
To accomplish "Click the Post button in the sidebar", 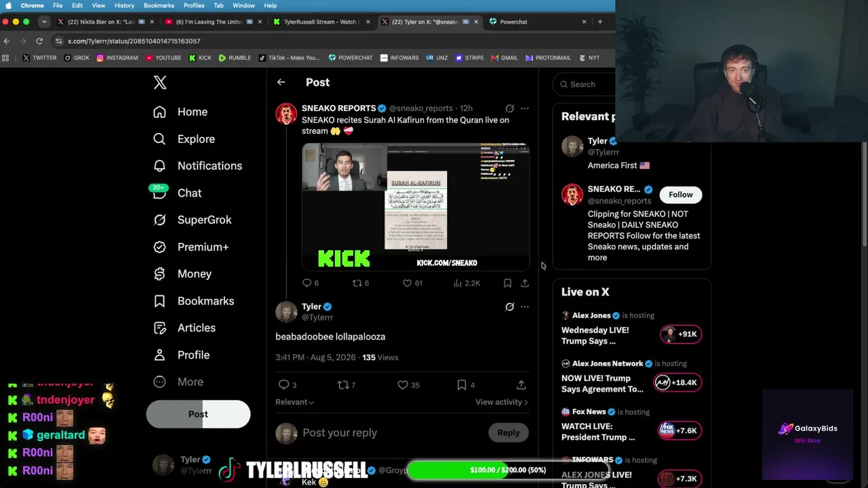I will (198, 414).
